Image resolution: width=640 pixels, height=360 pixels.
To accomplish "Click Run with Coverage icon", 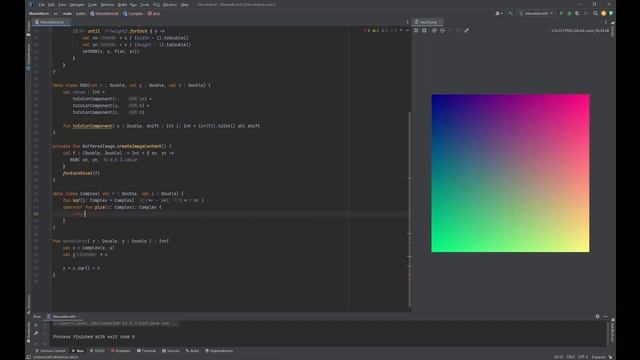I will coord(577,13).
